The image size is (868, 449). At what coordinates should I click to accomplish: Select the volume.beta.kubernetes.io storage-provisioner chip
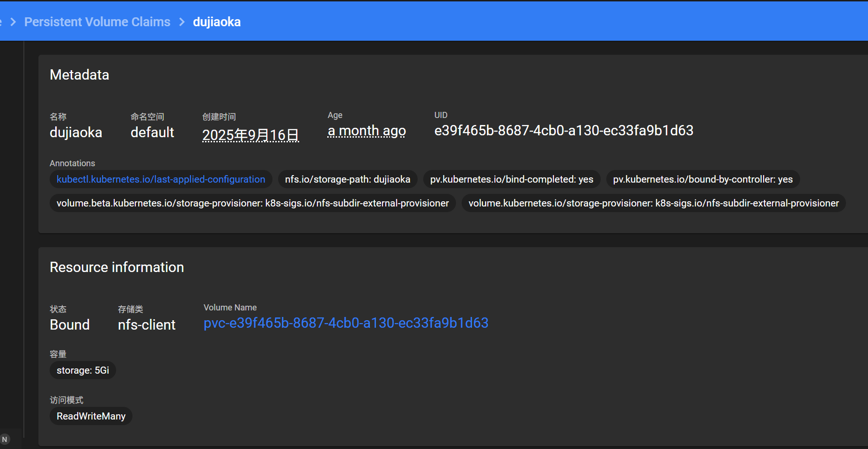(252, 203)
